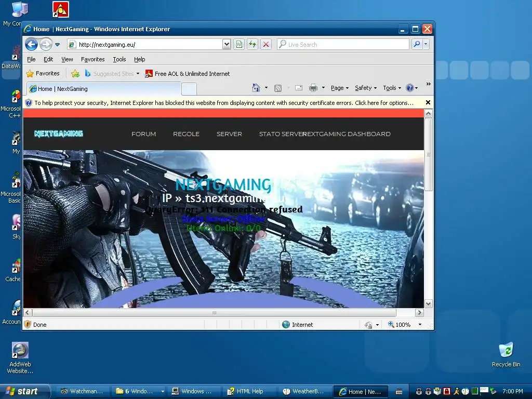Open the Tools menu in menu bar

(x=119, y=59)
